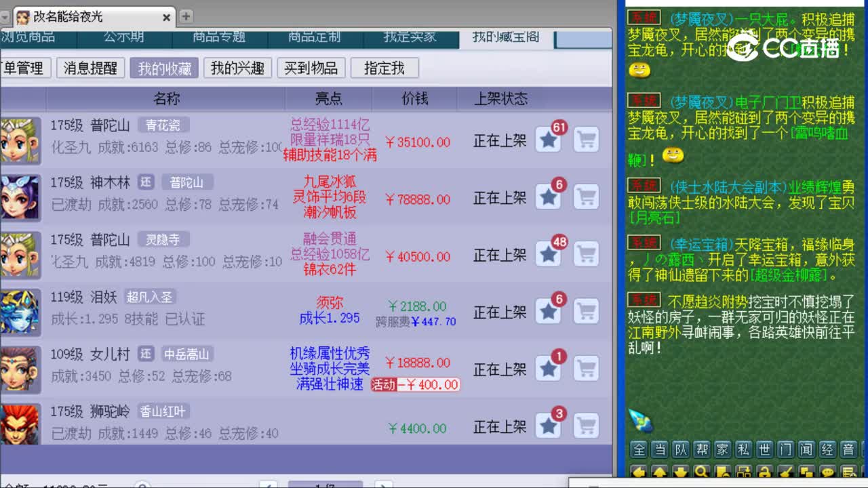Screen dimensions: 868x488
Task: Open avatar of 175级 普陀山 灵隐寺 character
Action: (x=20, y=254)
